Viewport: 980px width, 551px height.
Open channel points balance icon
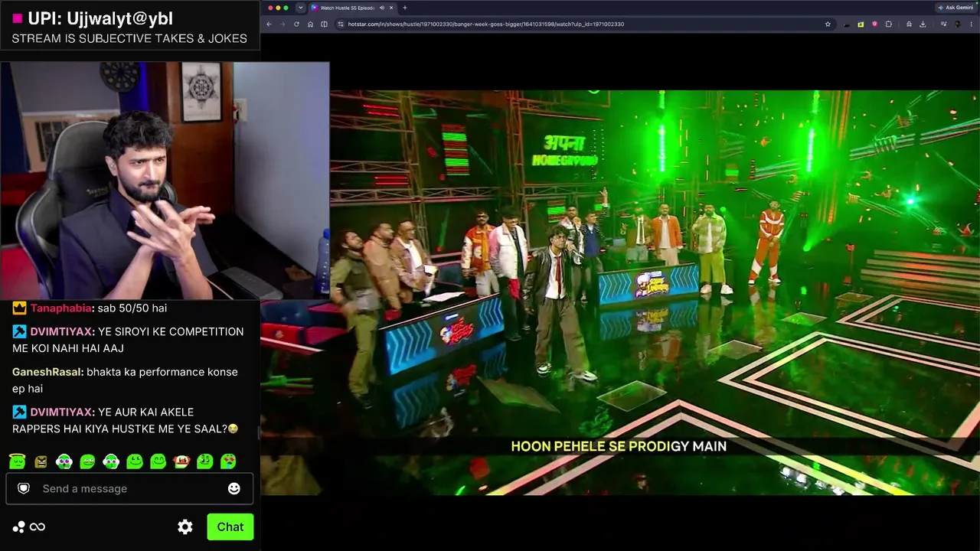tap(28, 527)
